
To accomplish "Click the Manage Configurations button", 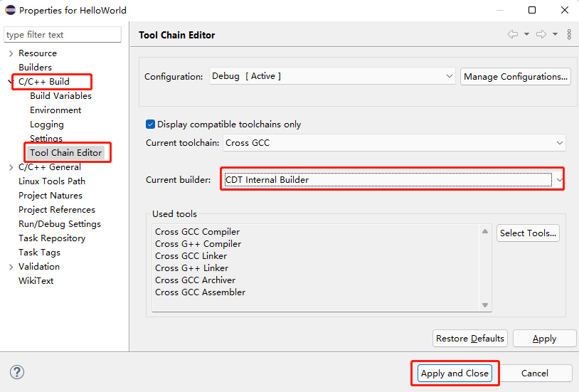I will coord(516,76).
